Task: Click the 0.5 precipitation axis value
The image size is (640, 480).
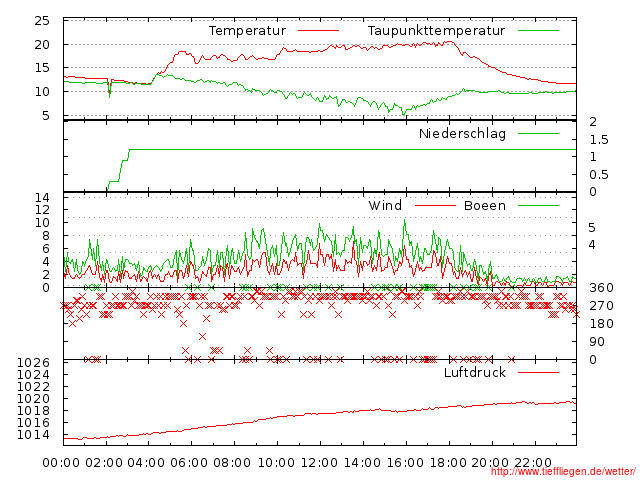Action: tap(599, 175)
